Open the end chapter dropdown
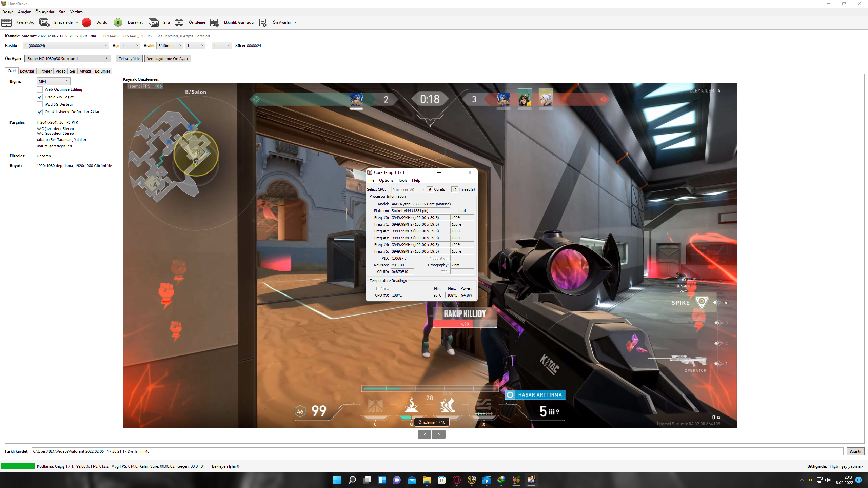Screen dimensions: 868x488 pos(222,46)
